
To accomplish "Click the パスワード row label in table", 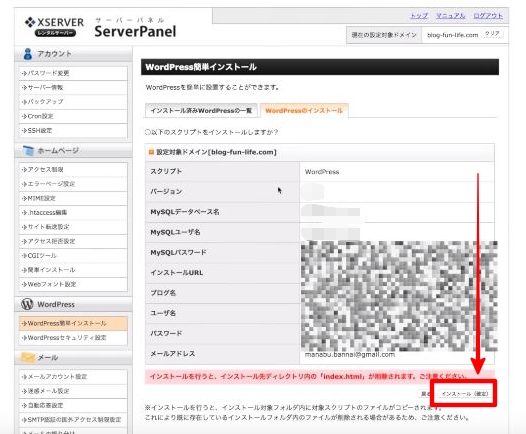I will pyautogui.click(x=166, y=333).
